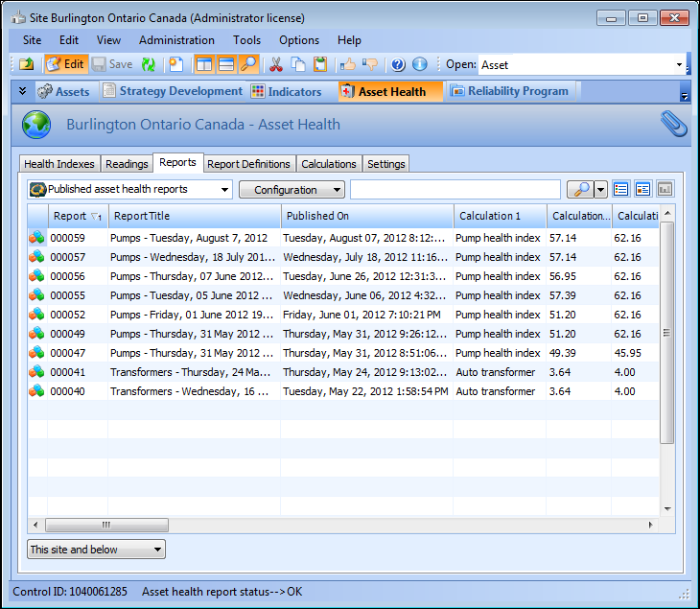Expand the Configuration dropdown button
Screen dimensions: 700x609
(292, 190)
